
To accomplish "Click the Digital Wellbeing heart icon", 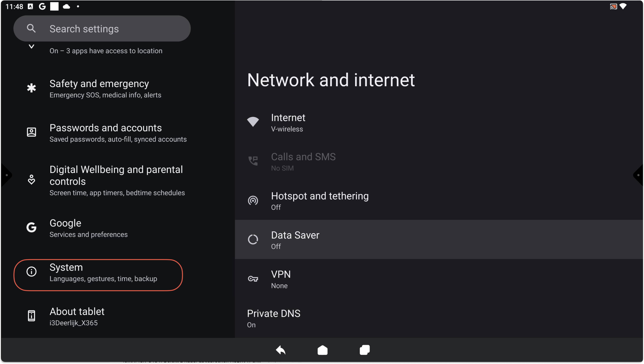I will point(31,180).
